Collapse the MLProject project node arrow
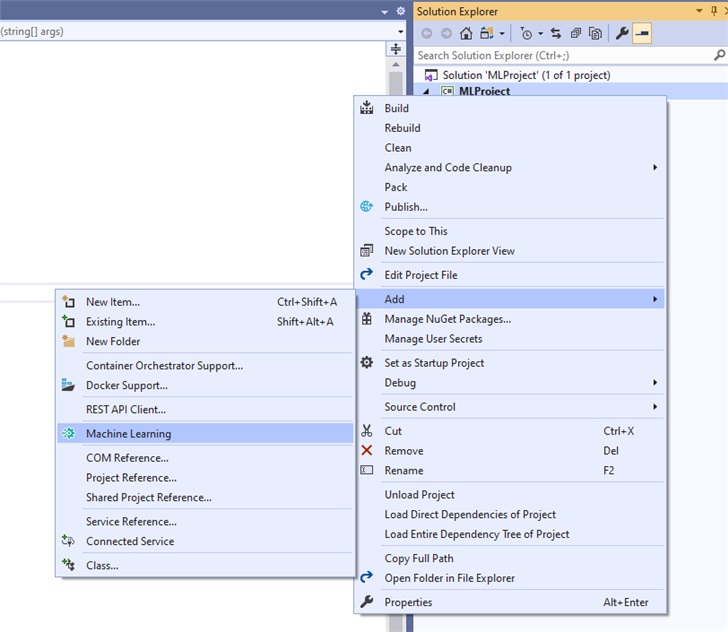 426,91
